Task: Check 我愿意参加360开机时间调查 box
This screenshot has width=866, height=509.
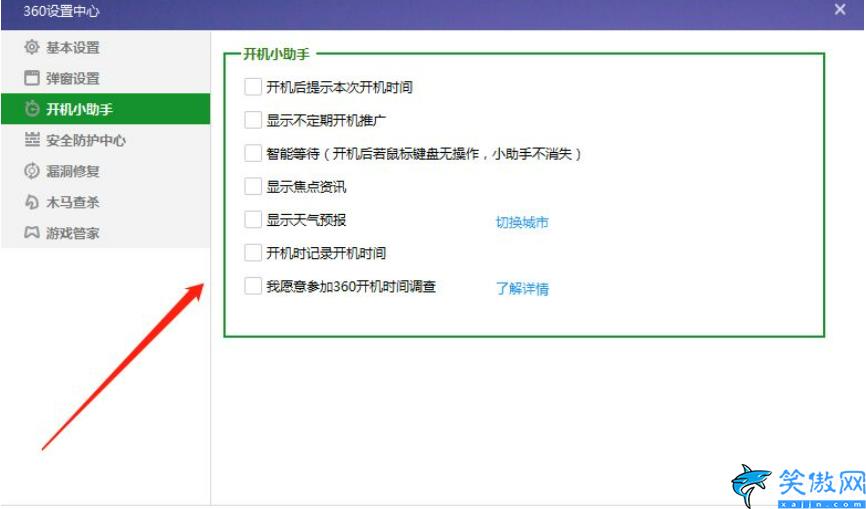Action: (253, 286)
